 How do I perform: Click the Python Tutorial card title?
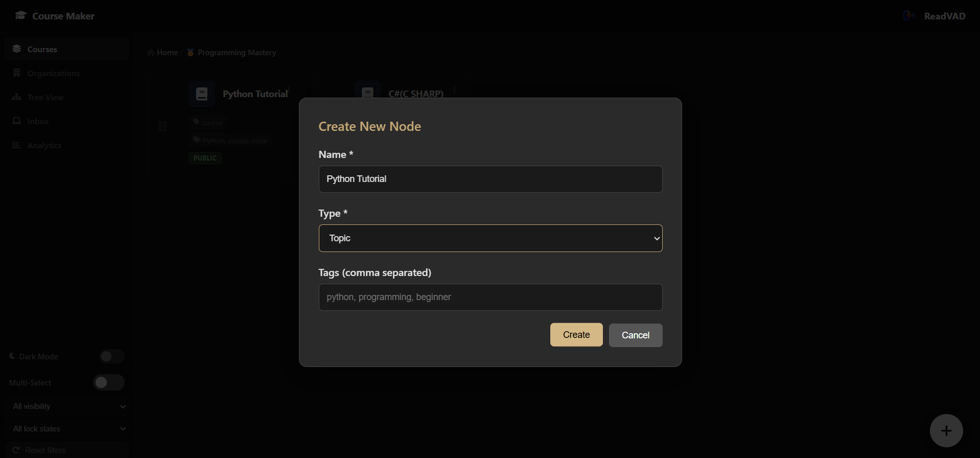point(255,94)
